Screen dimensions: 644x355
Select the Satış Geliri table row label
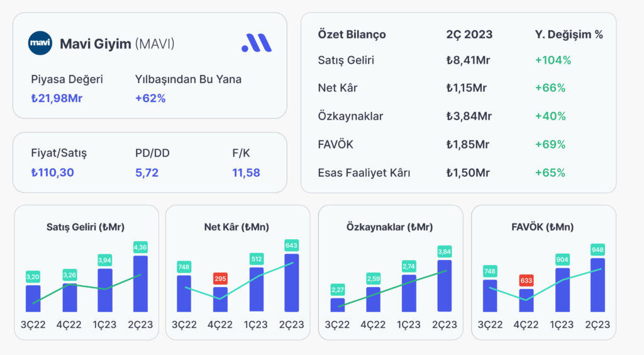tap(346, 60)
